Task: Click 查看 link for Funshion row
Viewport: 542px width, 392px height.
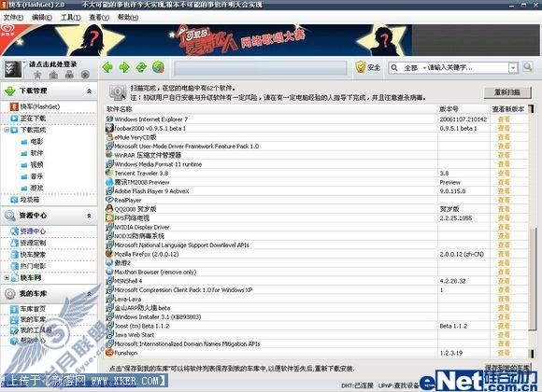Action: click(x=504, y=353)
